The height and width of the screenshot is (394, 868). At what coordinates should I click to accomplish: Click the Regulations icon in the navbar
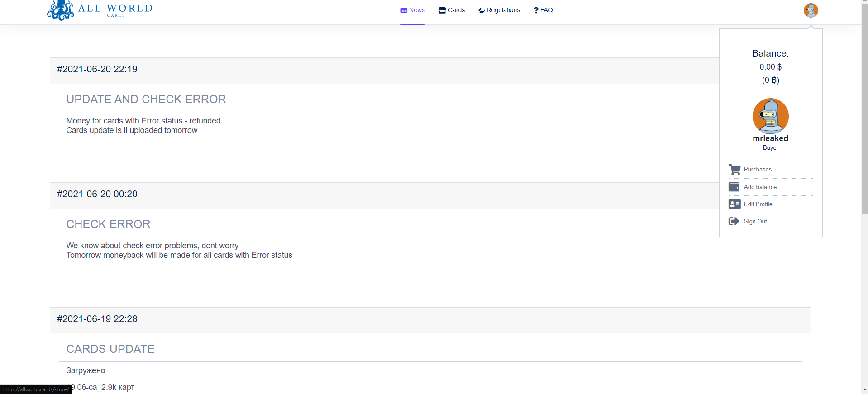(x=481, y=10)
